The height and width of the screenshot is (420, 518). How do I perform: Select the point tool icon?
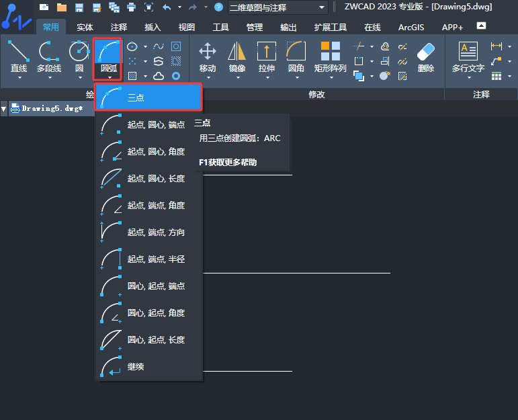click(132, 61)
